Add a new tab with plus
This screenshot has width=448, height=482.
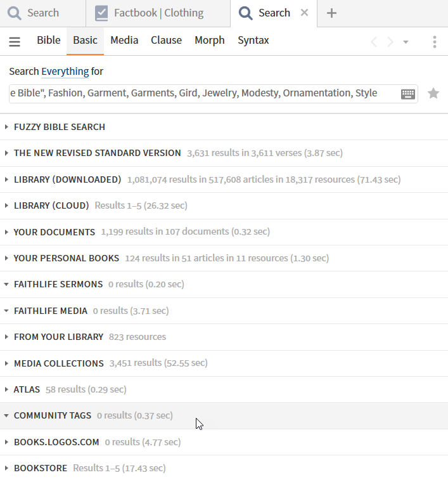point(331,13)
